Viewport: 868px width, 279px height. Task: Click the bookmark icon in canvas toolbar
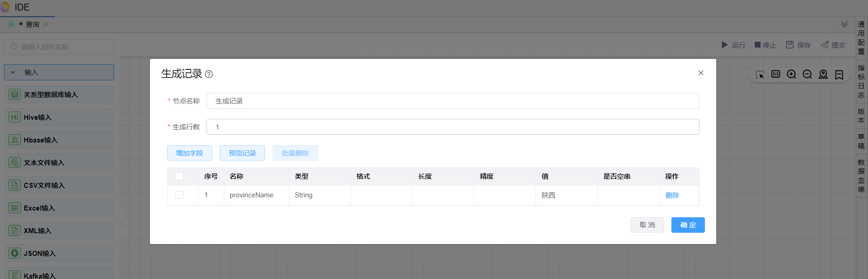(839, 74)
